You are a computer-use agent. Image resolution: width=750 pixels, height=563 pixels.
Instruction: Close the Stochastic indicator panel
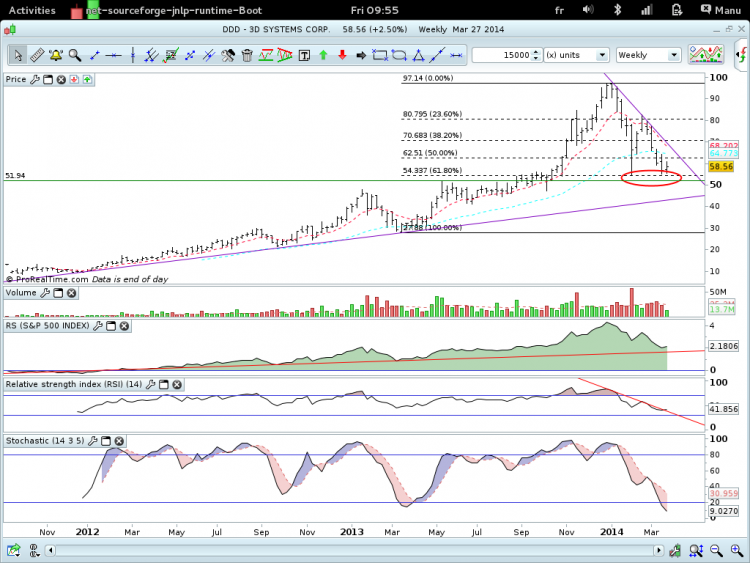pos(119,441)
